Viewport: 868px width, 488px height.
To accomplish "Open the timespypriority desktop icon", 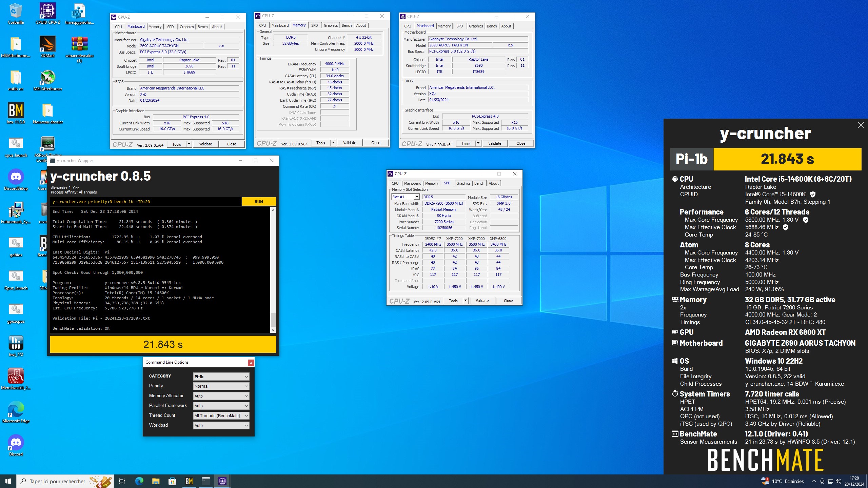I will pos(79,14).
